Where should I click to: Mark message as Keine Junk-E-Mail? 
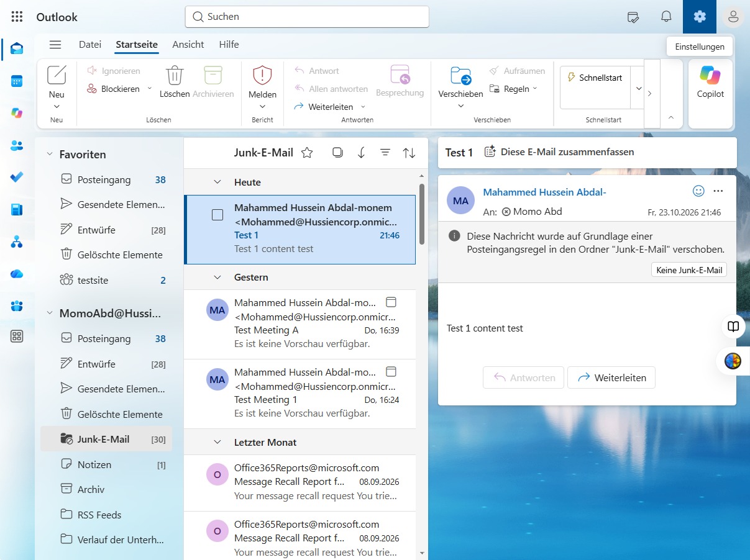[689, 270]
